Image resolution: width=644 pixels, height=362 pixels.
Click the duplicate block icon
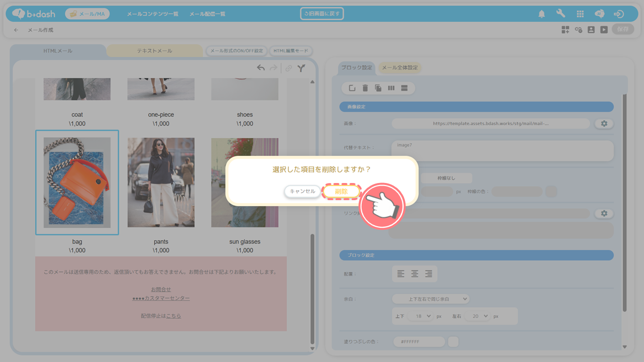[378, 88]
